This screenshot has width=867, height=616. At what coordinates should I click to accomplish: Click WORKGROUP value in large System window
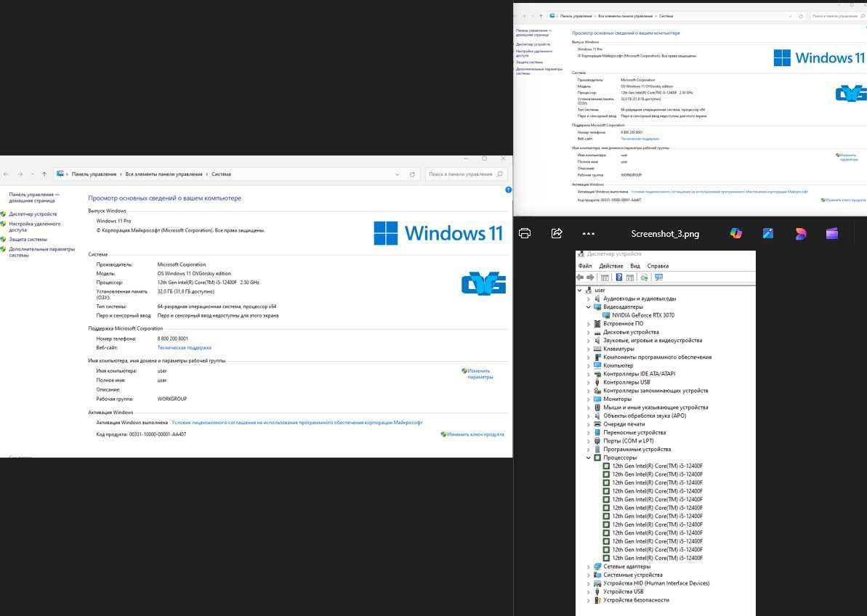[x=172, y=399]
